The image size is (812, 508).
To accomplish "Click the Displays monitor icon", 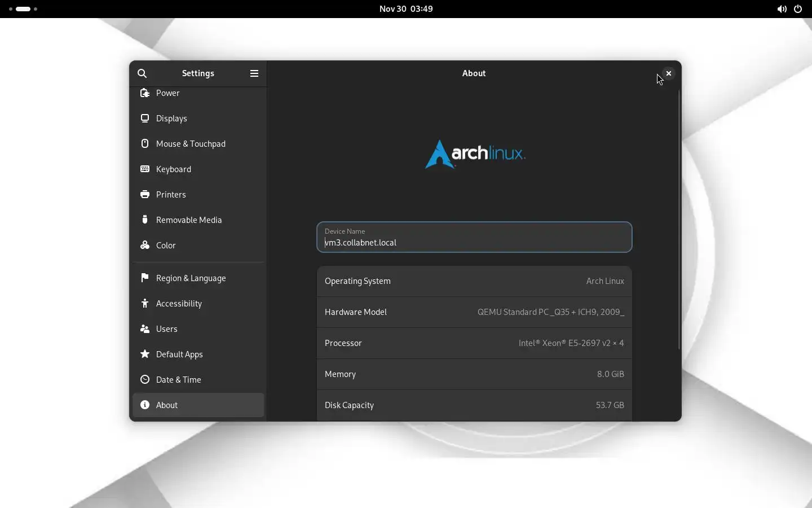I will (145, 119).
